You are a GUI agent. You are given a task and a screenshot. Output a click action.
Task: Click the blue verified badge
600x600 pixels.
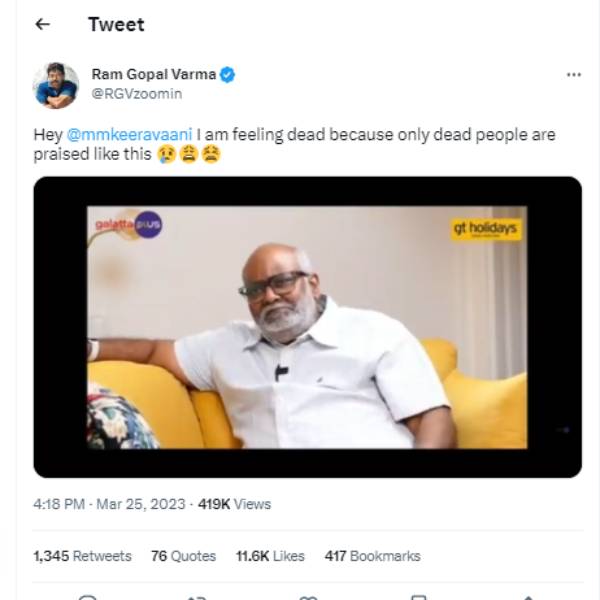(228, 75)
